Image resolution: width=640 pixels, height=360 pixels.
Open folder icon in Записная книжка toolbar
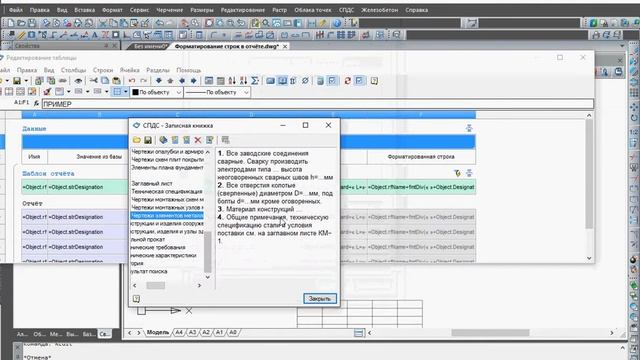pyautogui.click(x=137, y=140)
